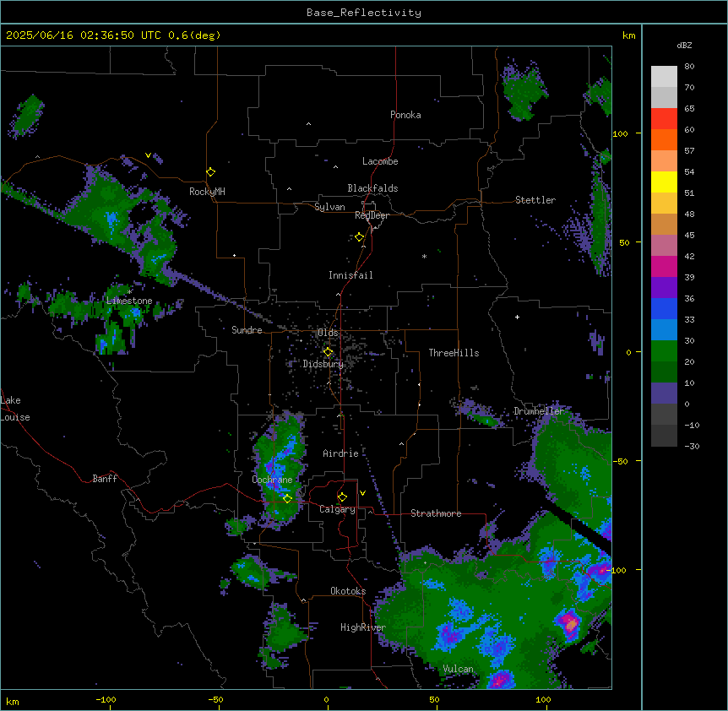This screenshot has width=728, height=711.
Task: Click the HighRiver label
Action: [363, 627]
